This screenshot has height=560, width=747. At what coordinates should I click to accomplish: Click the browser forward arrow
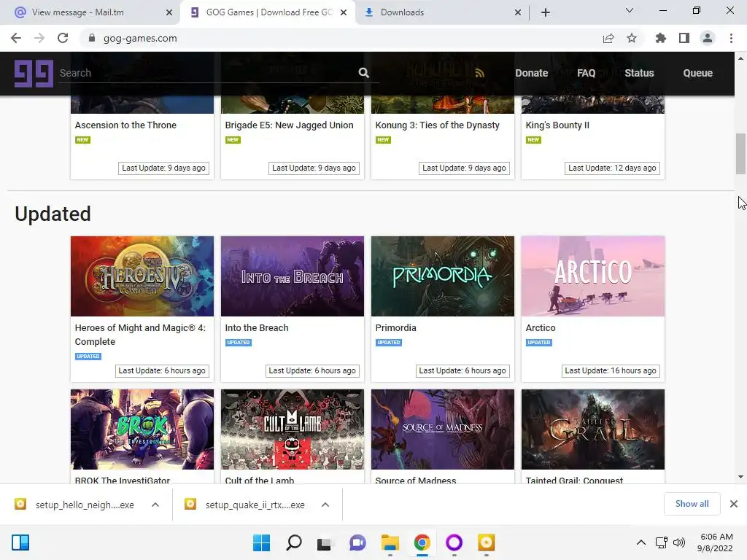point(39,38)
